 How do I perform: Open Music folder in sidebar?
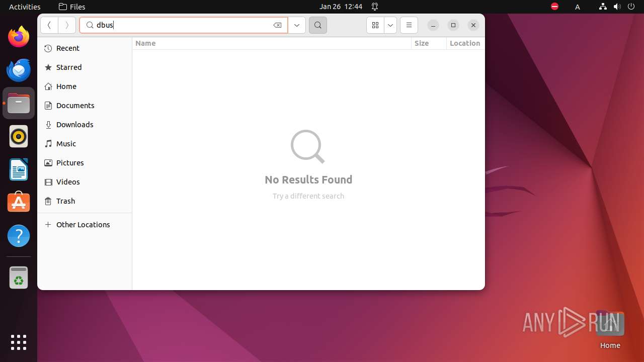85,144
